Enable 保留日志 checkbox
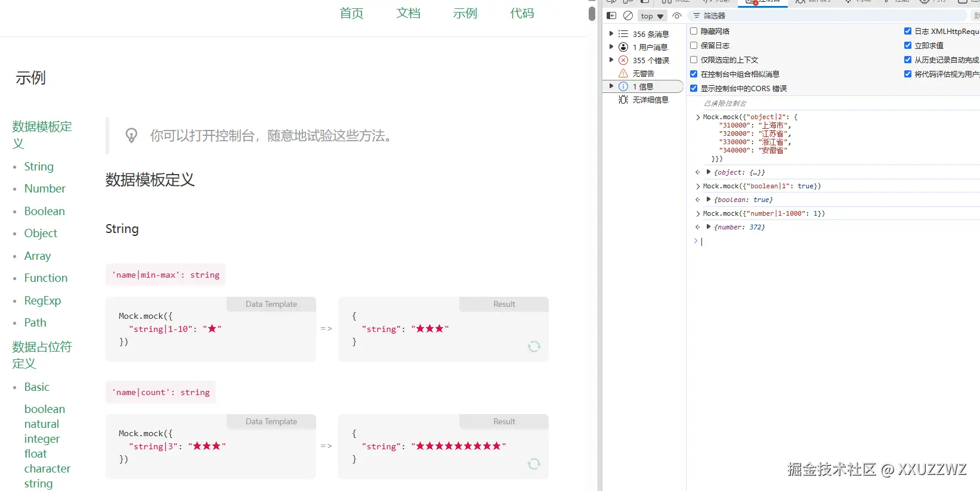This screenshot has height=491, width=980. coord(694,45)
